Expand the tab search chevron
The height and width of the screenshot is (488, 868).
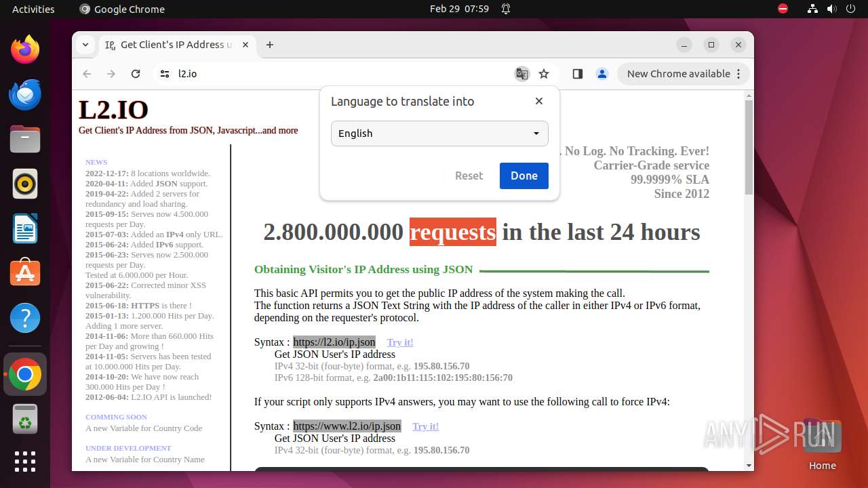(85, 45)
